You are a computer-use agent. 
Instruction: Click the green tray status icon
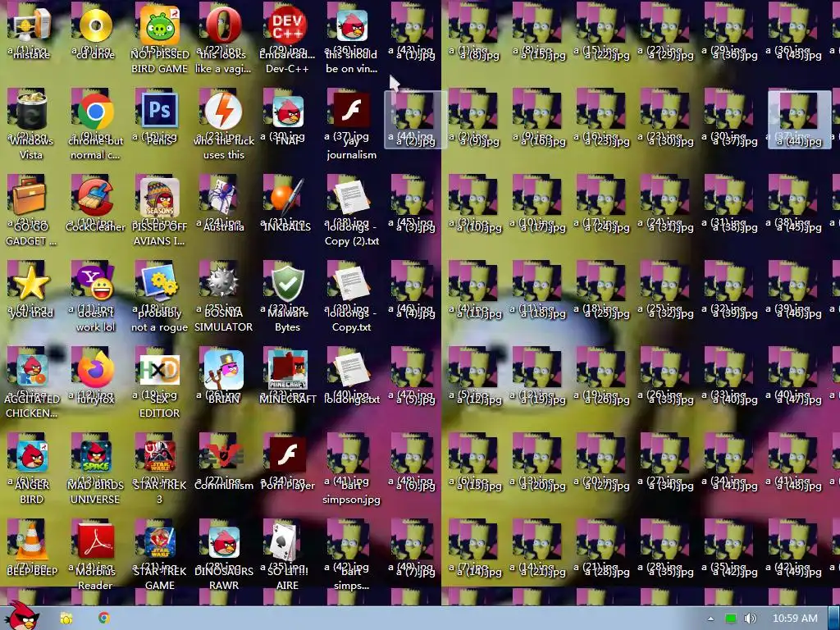(x=730, y=619)
